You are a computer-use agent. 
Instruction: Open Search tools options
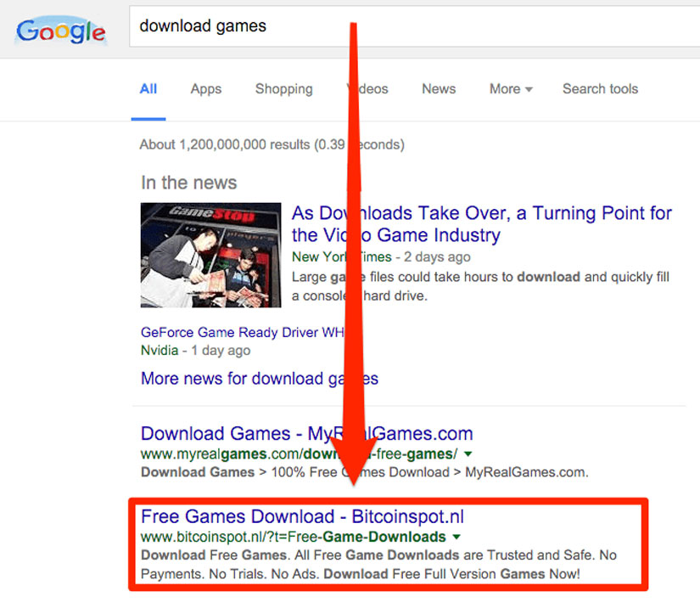tap(600, 89)
